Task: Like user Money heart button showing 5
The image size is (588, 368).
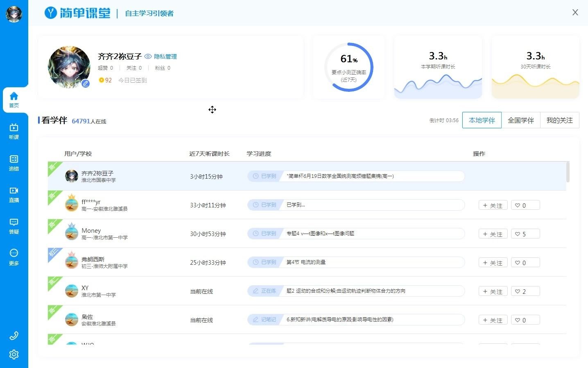Action: tap(525, 234)
